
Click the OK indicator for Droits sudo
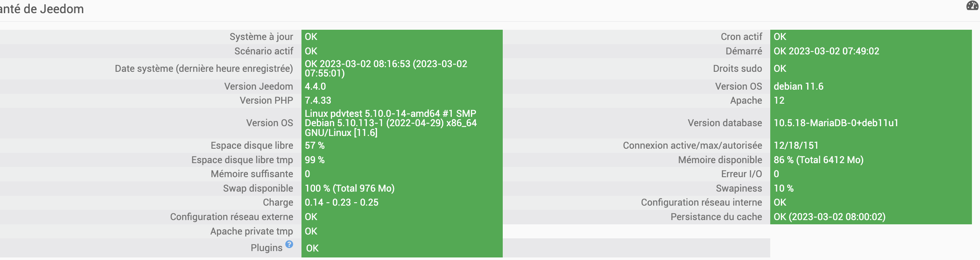click(780, 68)
